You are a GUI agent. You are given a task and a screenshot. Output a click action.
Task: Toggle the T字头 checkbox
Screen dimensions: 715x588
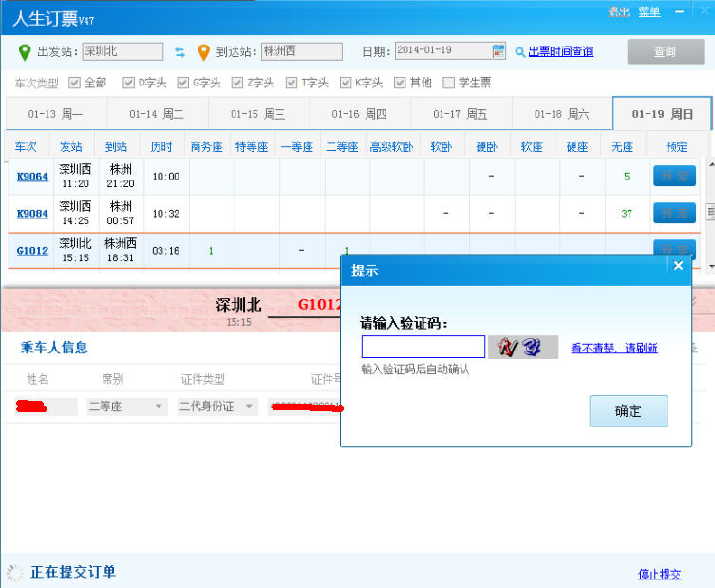pyautogui.click(x=292, y=83)
